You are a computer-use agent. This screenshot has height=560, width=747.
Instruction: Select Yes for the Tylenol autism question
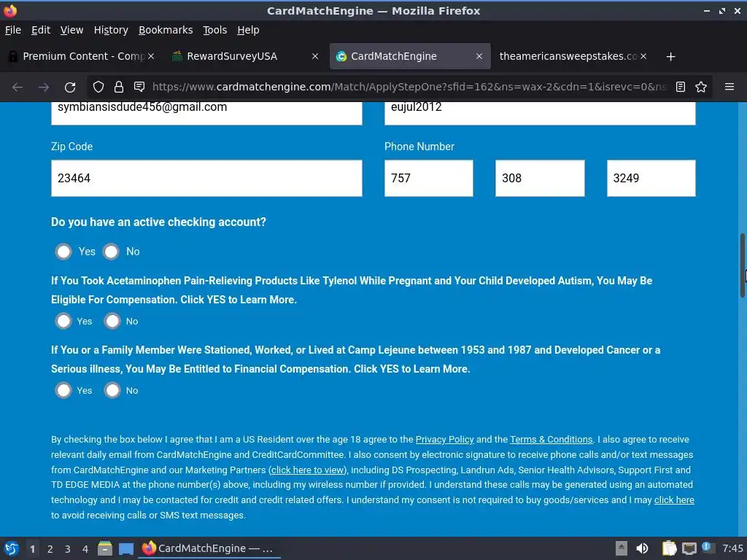63,321
